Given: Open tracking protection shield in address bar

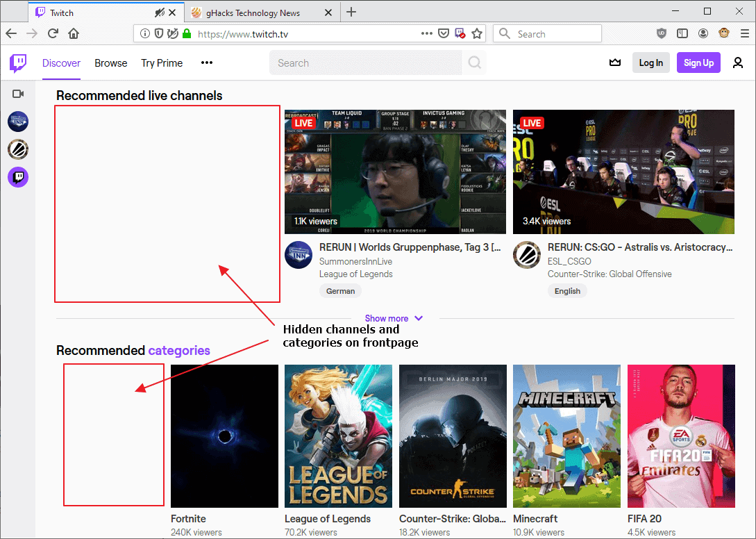Looking at the screenshot, I should (158, 34).
